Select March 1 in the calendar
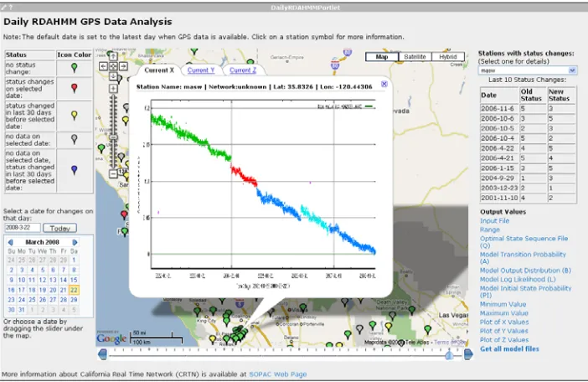The image size is (588, 382). [74, 260]
